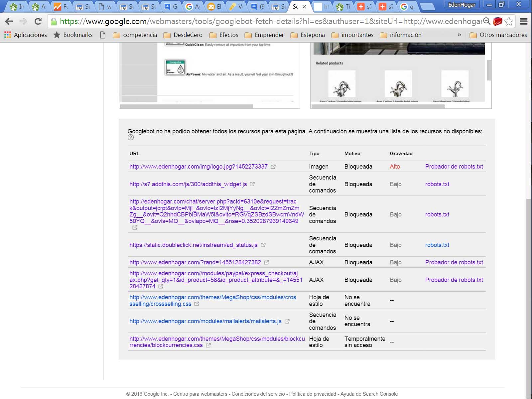
Task: Click external link icon beside crossselling.css
Action: (197, 304)
